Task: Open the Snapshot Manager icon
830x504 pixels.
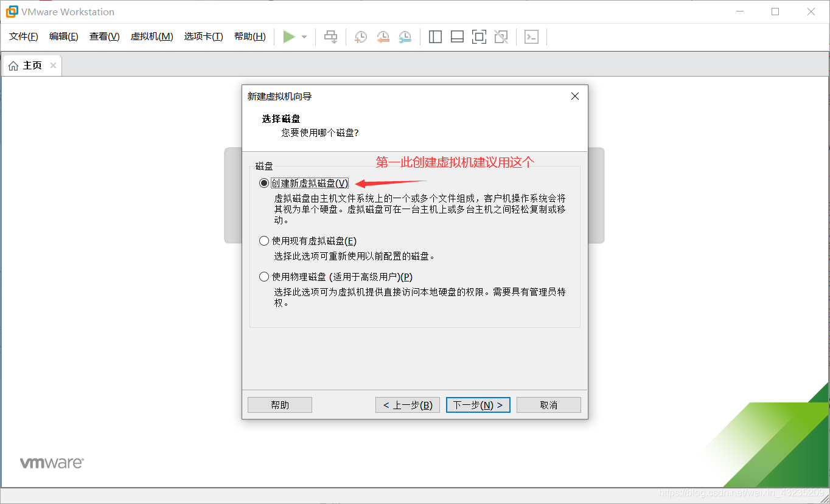Action: 405,37
